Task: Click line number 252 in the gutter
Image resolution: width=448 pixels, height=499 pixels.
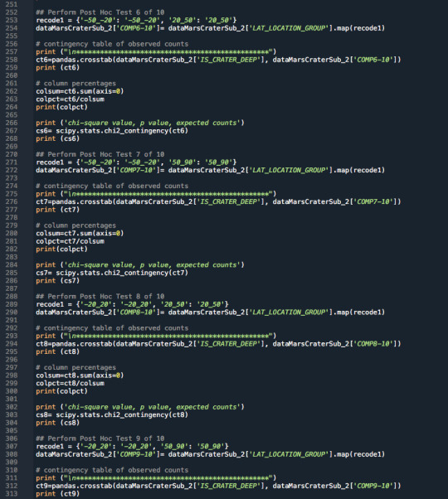Action: pyautogui.click(x=12, y=12)
